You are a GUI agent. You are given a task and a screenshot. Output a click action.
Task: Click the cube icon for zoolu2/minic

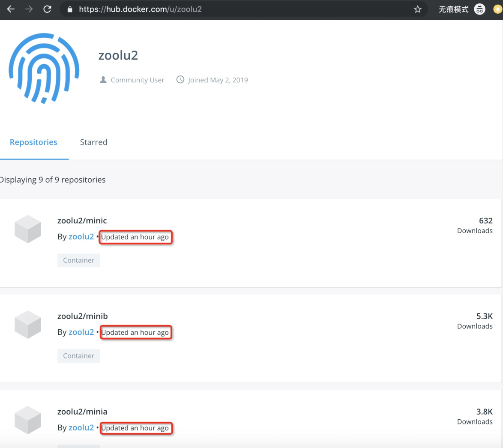(x=28, y=229)
